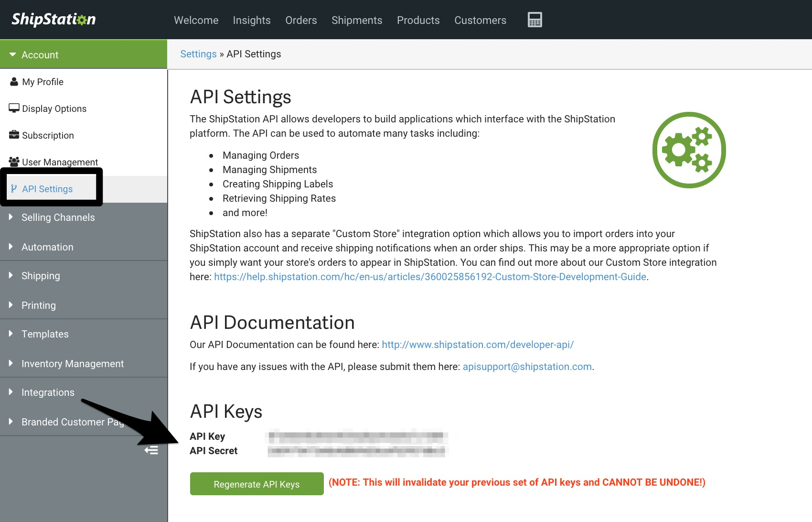Image resolution: width=812 pixels, height=522 pixels.
Task: Click the "Creating Shipping Labels" bullet text
Action: click(x=278, y=184)
